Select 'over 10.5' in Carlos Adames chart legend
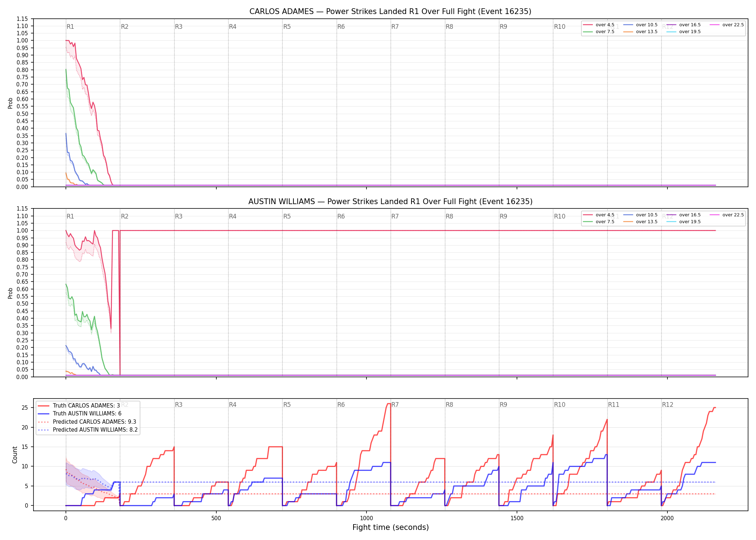This screenshot has height=540, width=756. tap(640, 25)
